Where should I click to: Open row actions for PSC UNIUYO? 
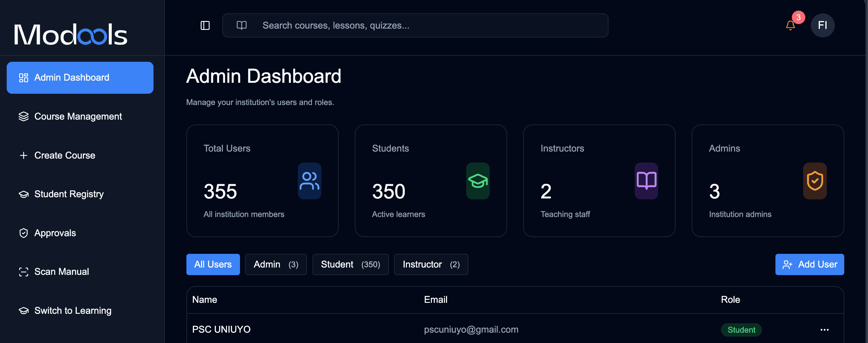click(824, 330)
